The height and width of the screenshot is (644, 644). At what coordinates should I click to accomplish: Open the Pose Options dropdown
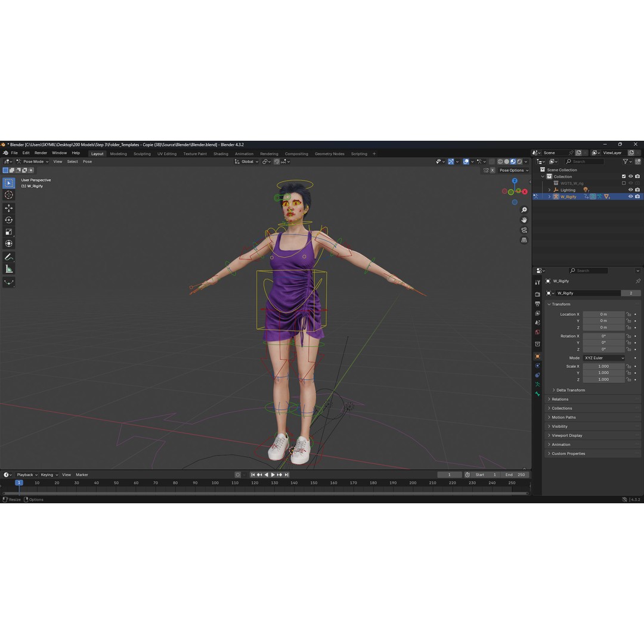513,171
